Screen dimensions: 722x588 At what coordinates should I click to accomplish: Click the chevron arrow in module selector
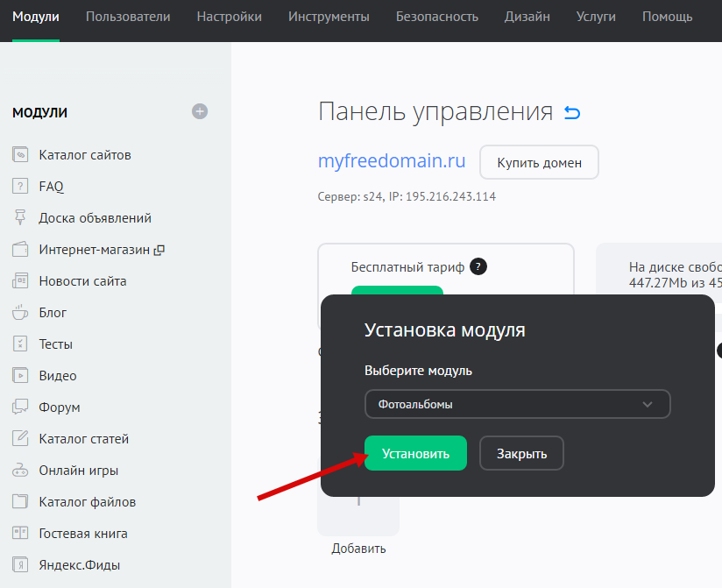pyautogui.click(x=648, y=404)
